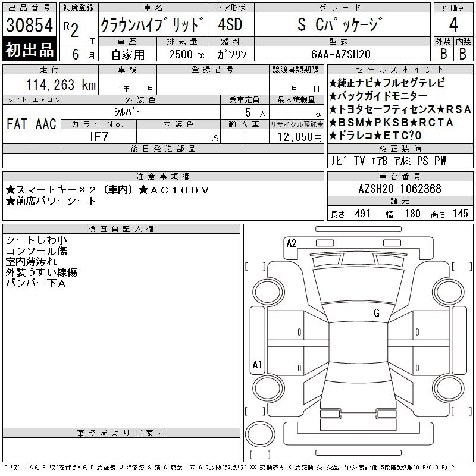Check the empty bracket above the spare tire
Screen dimensions: 476x476
[256, 410]
